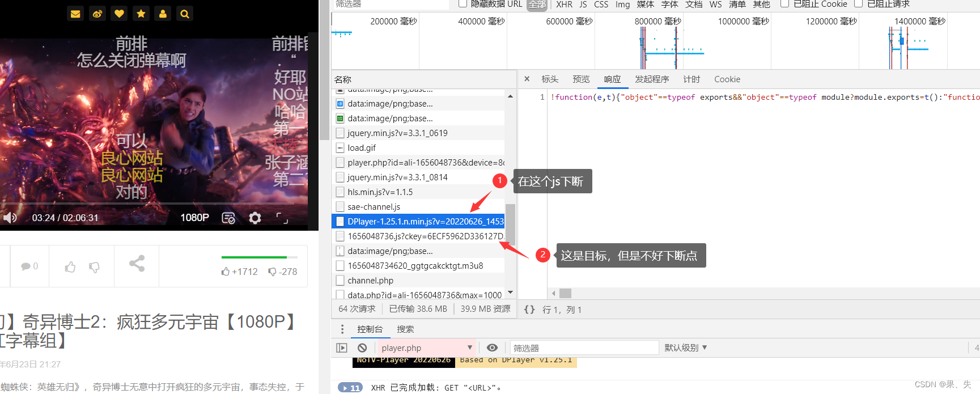This screenshot has width=980, height=394.
Task: Enter fullscreen on the video player
Action: coord(282,218)
